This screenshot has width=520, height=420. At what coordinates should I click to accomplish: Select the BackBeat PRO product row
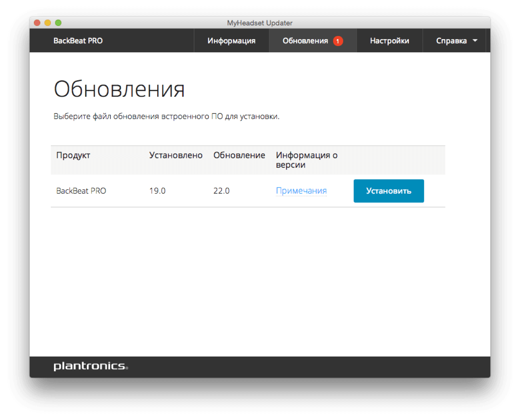pos(81,191)
